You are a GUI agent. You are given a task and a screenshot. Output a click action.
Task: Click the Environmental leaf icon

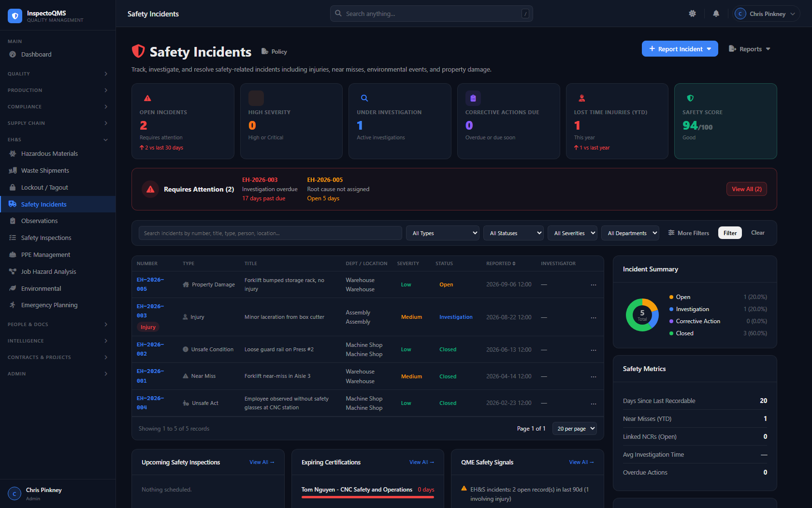[13, 288]
